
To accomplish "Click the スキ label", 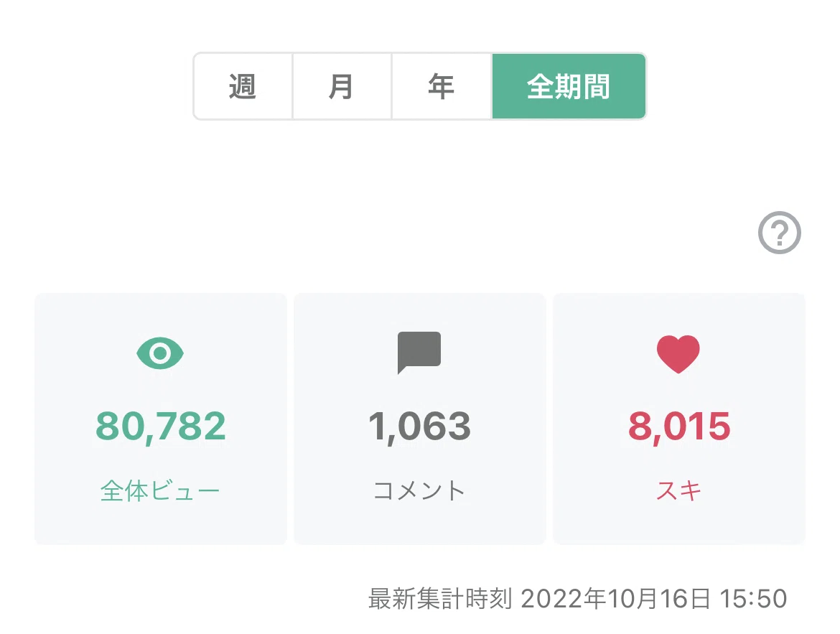I will 678,490.
